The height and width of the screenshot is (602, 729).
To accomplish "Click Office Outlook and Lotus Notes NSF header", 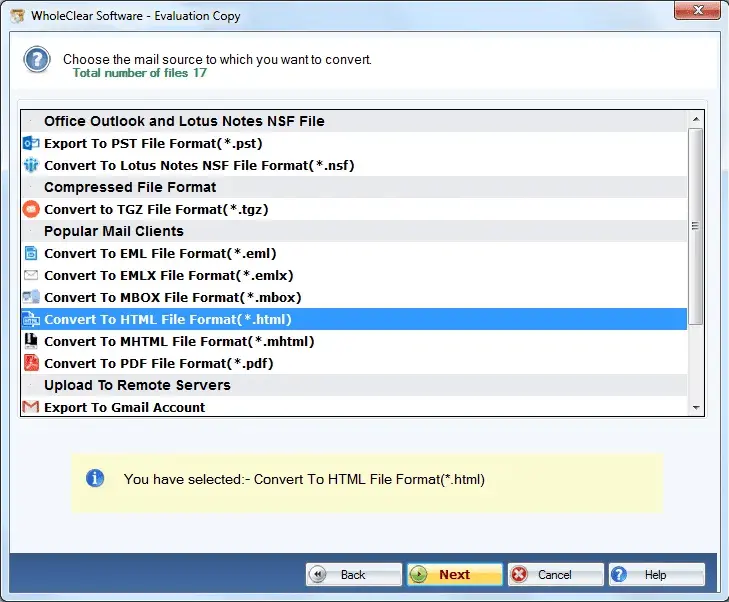I will tap(354, 121).
